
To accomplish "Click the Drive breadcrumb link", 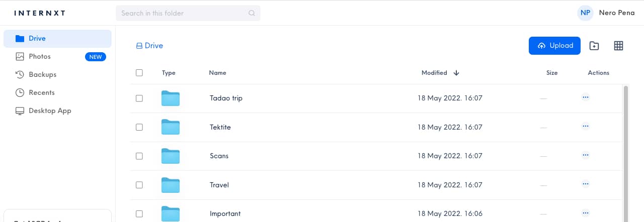I will (x=149, y=46).
